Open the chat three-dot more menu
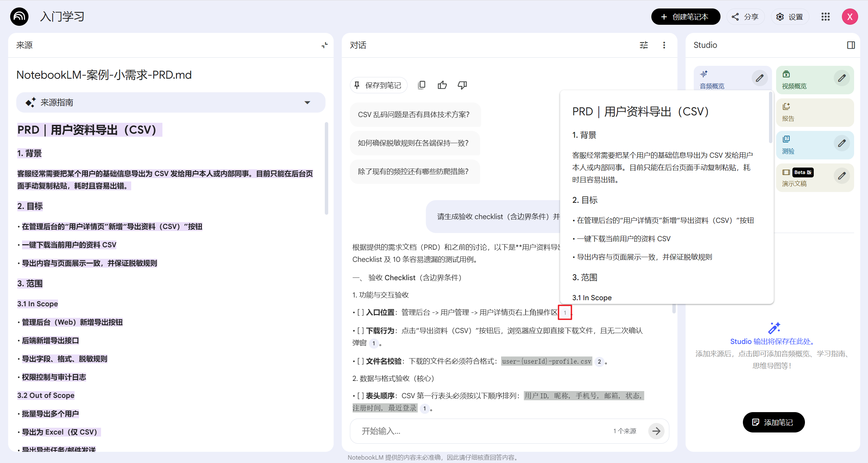Screen dimensions: 868x463 click(664, 45)
